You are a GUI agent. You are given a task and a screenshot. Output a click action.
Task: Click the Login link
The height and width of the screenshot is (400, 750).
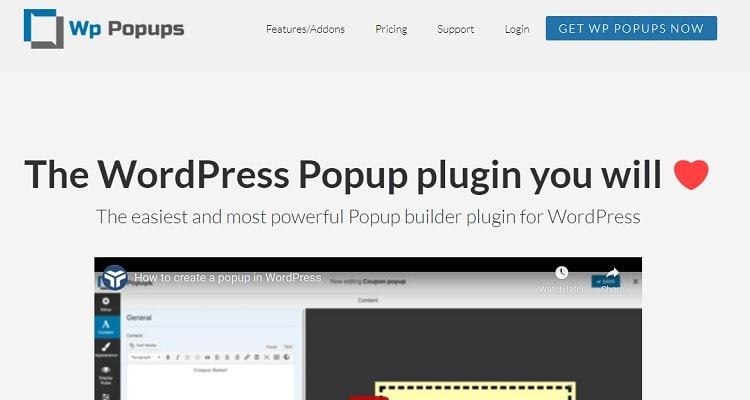pyautogui.click(x=517, y=29)
